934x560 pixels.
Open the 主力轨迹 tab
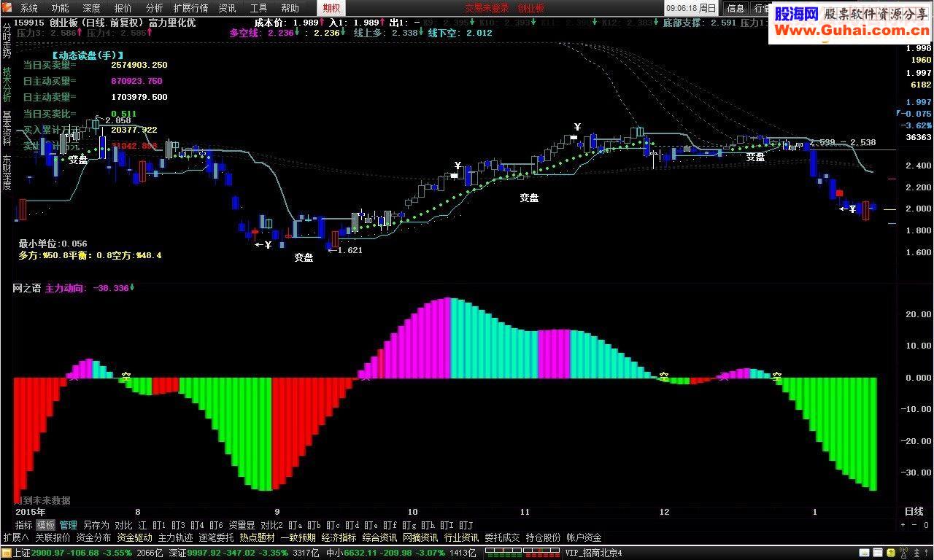click(x=175, y=537)
